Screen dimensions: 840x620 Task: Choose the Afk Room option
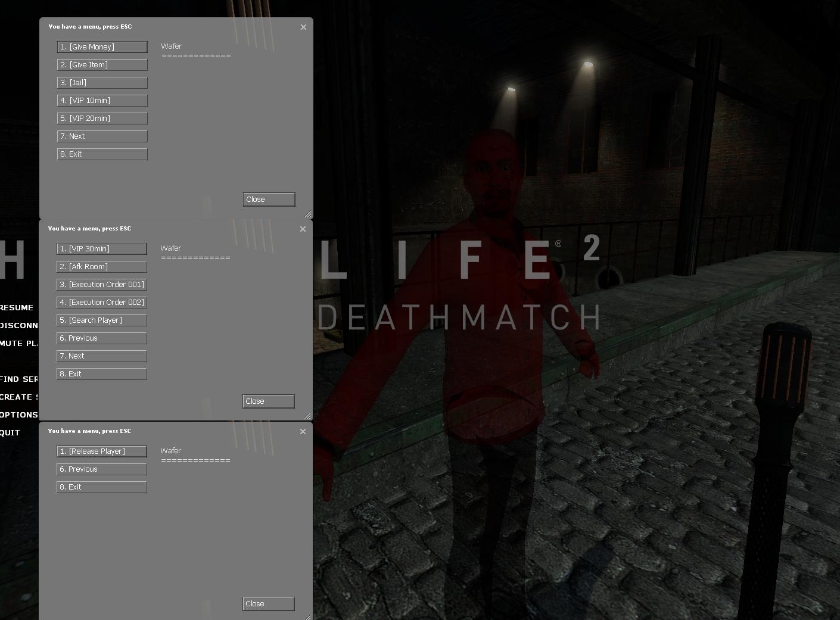[x=102, y=267]
